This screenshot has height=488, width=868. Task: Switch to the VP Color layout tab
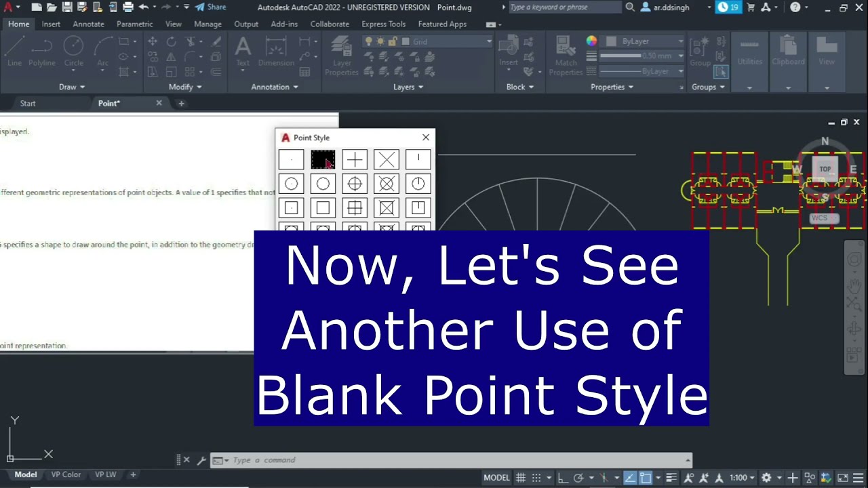click(66, 475)
